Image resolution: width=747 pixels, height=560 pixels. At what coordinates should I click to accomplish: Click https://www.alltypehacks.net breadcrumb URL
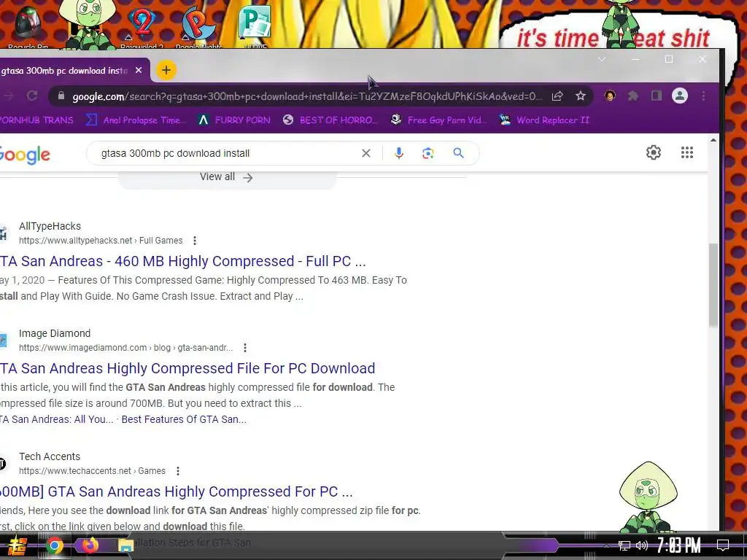76,241
